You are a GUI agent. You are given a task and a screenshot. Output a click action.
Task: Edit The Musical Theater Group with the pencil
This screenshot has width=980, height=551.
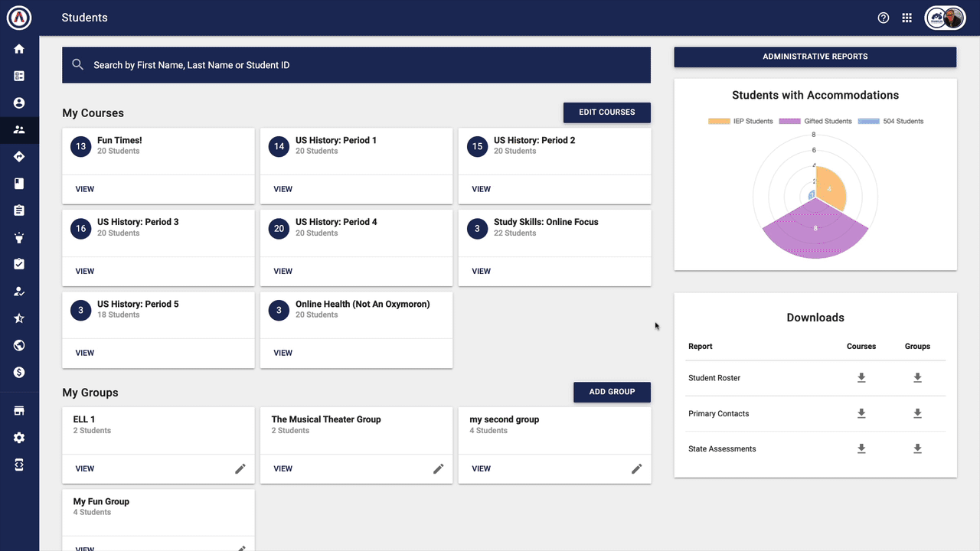[439, 468]
